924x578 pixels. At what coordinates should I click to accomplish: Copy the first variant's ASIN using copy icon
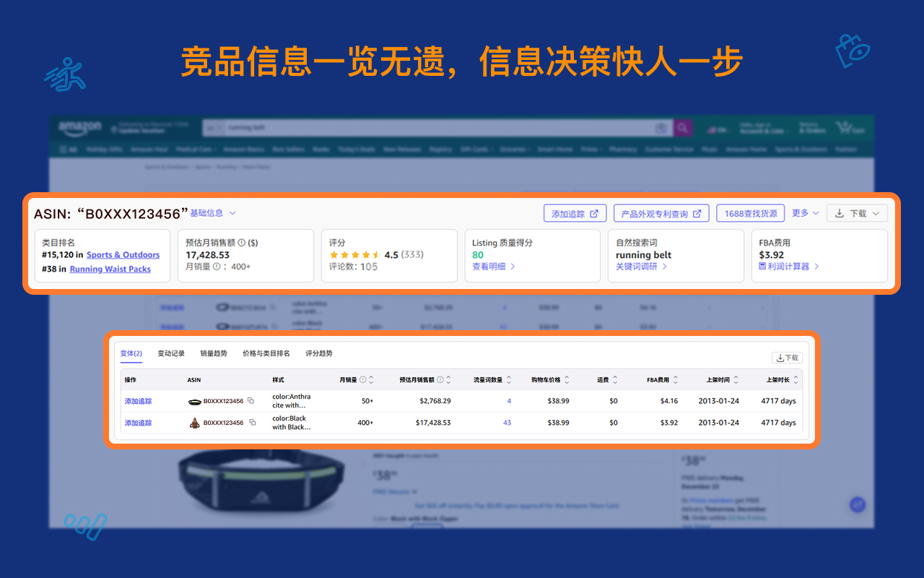(251, 400)
